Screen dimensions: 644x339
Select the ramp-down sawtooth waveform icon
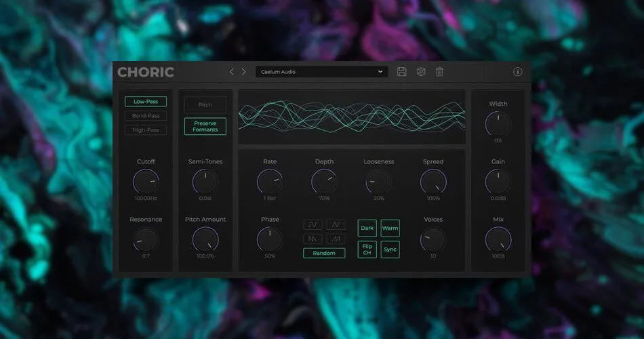(313, 239)
